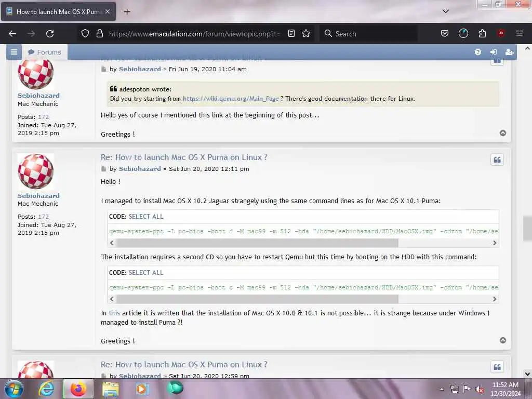Bookmark this page with the star icon
532x399 pixels.
coord(306,34)
